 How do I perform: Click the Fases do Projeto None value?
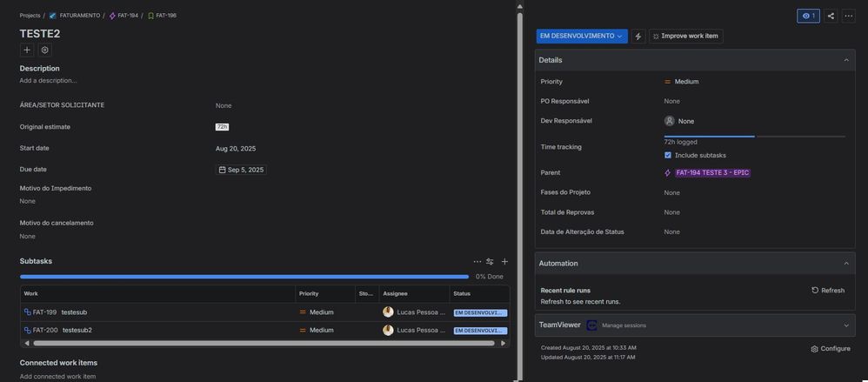[x=672, y=192]
